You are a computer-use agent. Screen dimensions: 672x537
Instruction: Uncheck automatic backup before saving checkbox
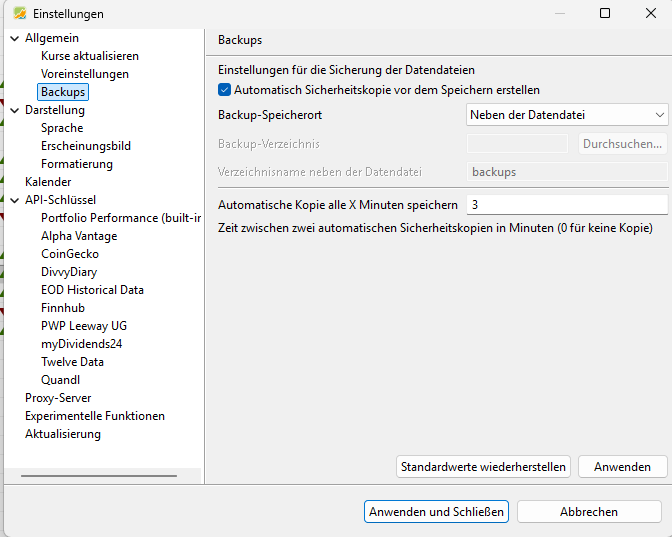pyautogui.click(x=224, y=90)
